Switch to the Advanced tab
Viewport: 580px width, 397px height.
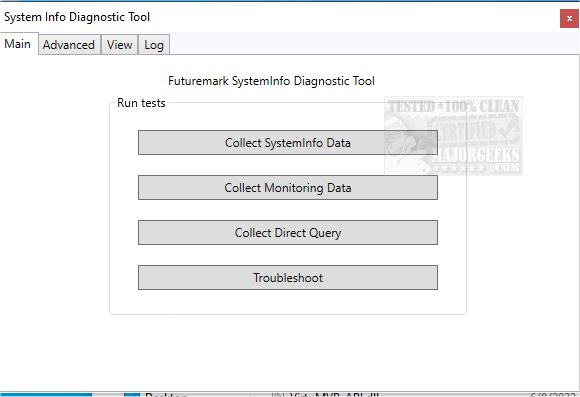tap(69, 44)
